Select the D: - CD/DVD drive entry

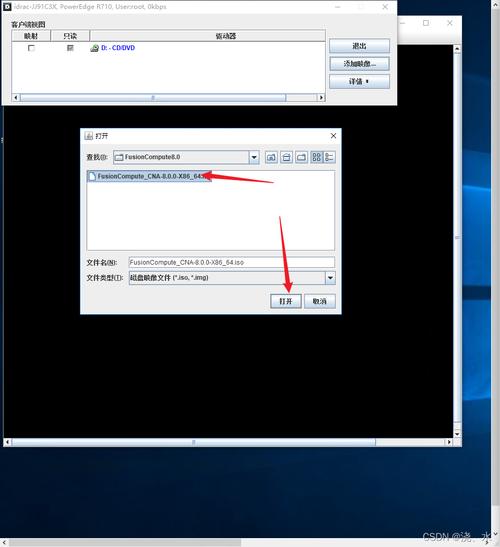118,48
